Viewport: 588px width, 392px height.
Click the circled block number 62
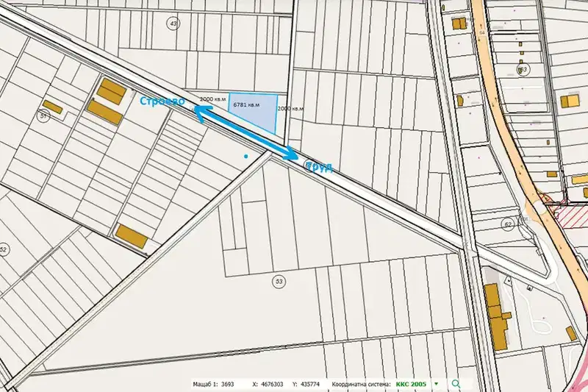[x=508, y=225]
